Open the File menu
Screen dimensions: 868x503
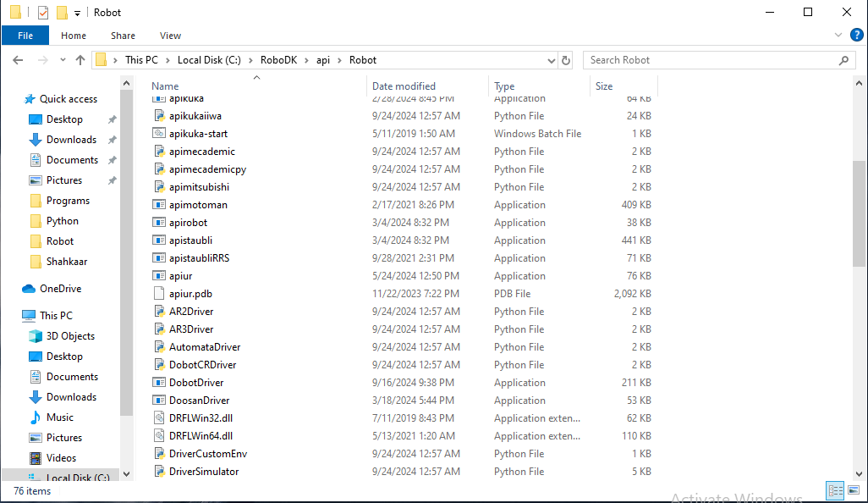[25, 36]
